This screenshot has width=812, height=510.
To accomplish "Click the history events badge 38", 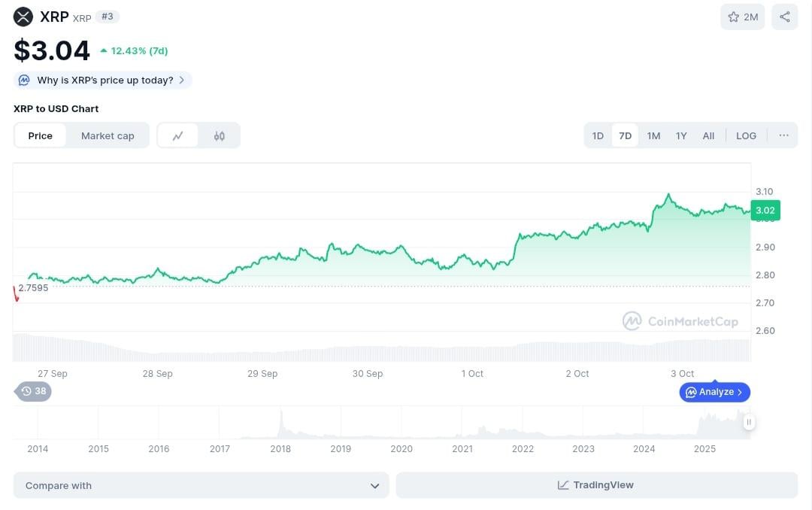I will (x=34, y=391).
